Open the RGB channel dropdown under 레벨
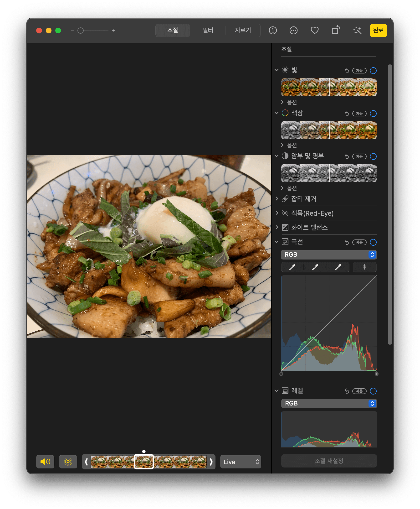This screenshot has width=420, height=509. click(x=329, y=404)
